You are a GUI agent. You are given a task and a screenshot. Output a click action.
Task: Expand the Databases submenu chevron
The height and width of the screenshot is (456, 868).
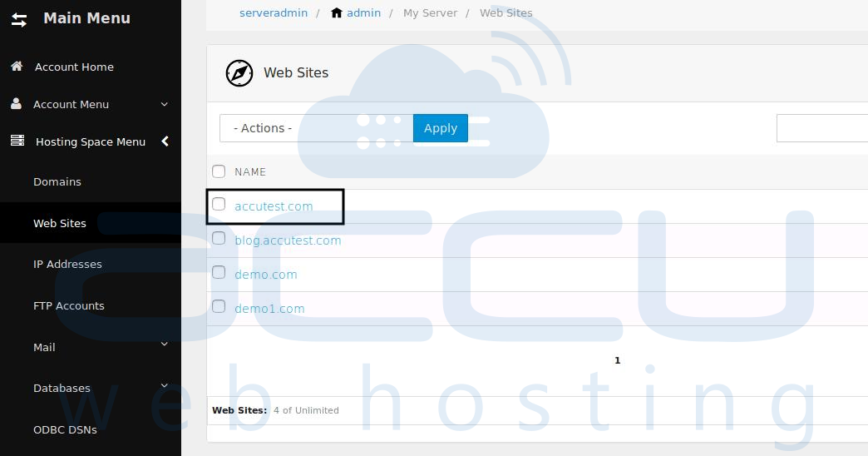(x=165, y=385)
